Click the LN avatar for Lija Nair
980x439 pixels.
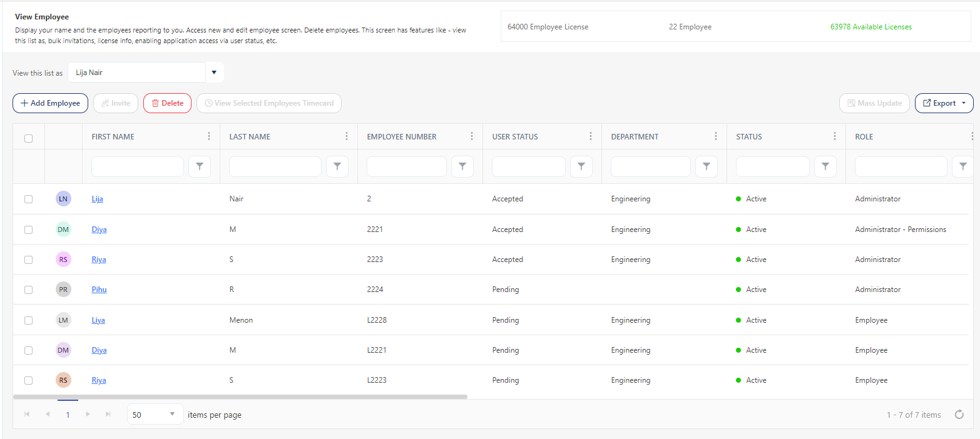tap(63, 199)
